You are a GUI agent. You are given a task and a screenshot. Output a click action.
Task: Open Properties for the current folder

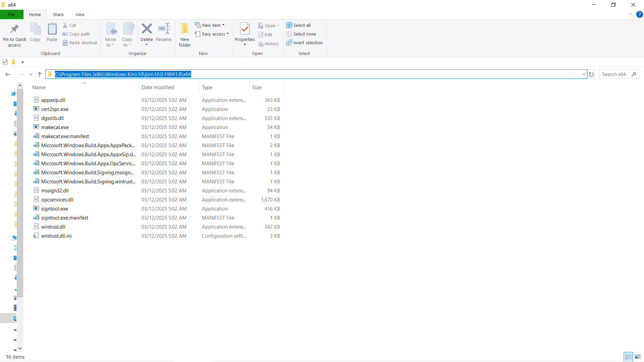coord(245,34)
